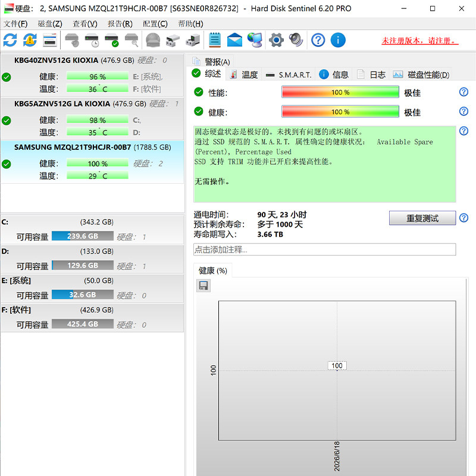Switch to the 信息 tab
Screen dimensions: 476x476
[x=334, y=75]
